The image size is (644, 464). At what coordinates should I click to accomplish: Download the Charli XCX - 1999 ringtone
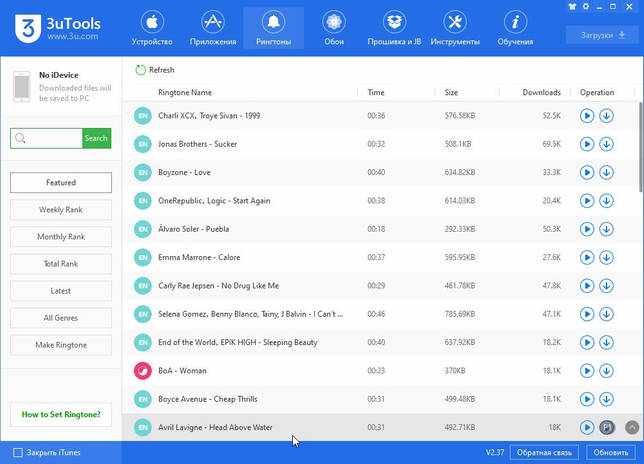(x=606, y=116)
